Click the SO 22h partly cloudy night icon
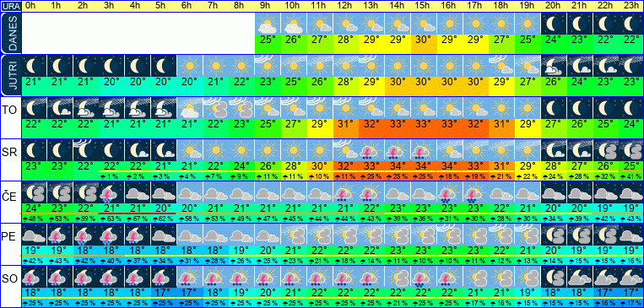This screenshot has width=644, height=308. click(x=605, y=276)
